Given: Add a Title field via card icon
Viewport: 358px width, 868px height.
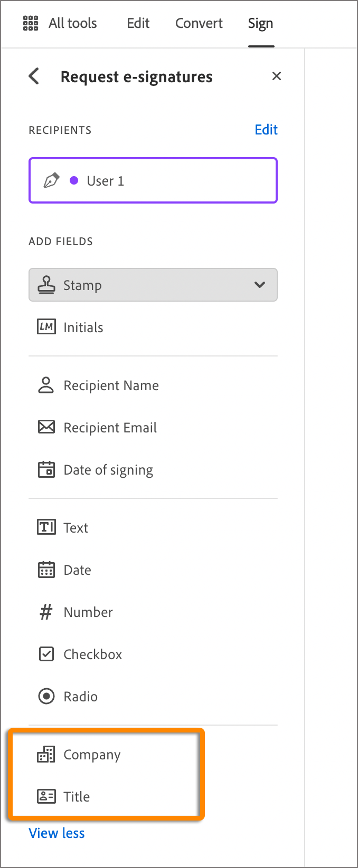Looking at the screenshot, I should coord(46,796).
